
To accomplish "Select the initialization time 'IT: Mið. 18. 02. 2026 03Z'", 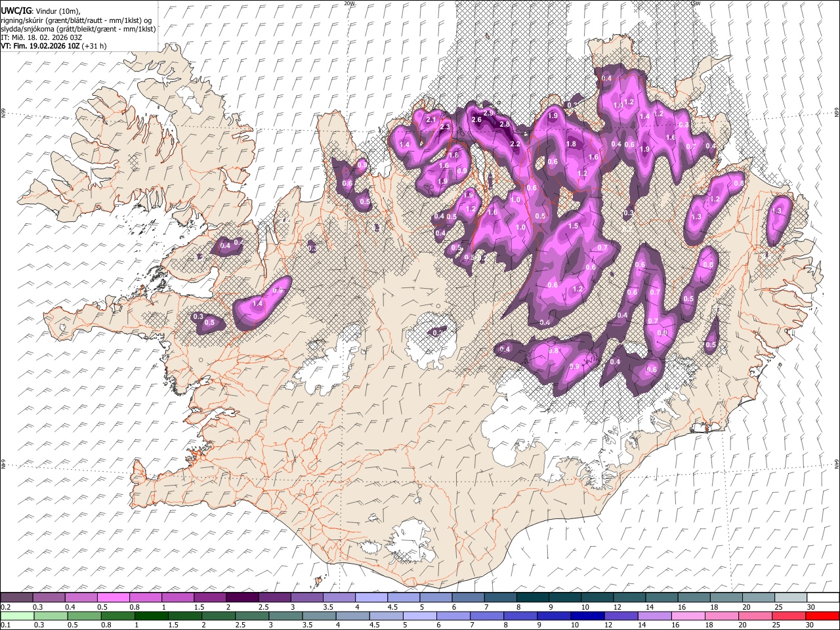I will point(41,37).
